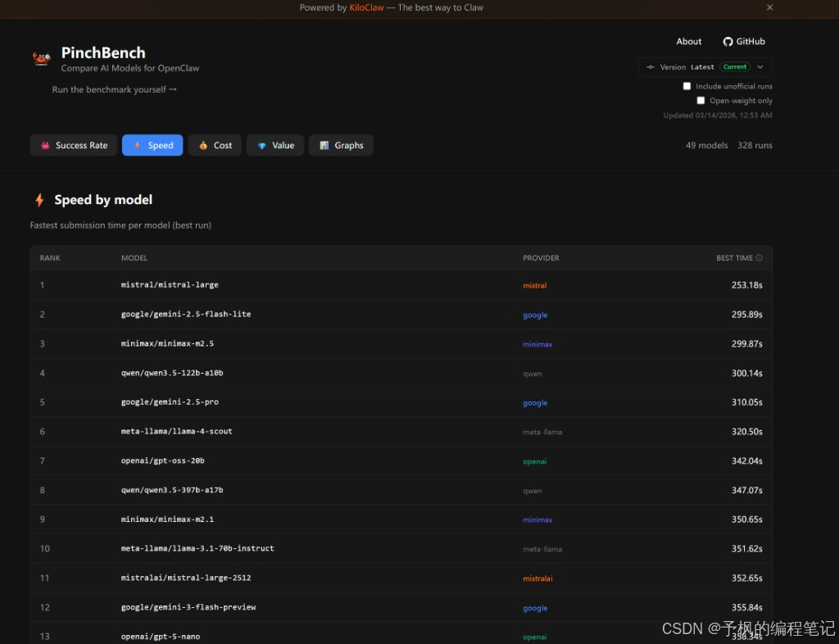Open the About page link
Image resolution: width=839 pixels, height=644 pixels.
(688, 42)
